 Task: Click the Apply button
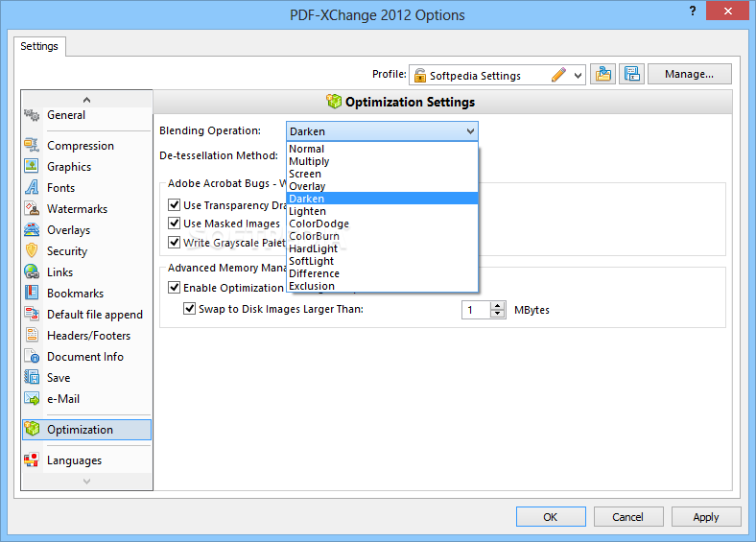pyautogui.click(x=706, y=517)
